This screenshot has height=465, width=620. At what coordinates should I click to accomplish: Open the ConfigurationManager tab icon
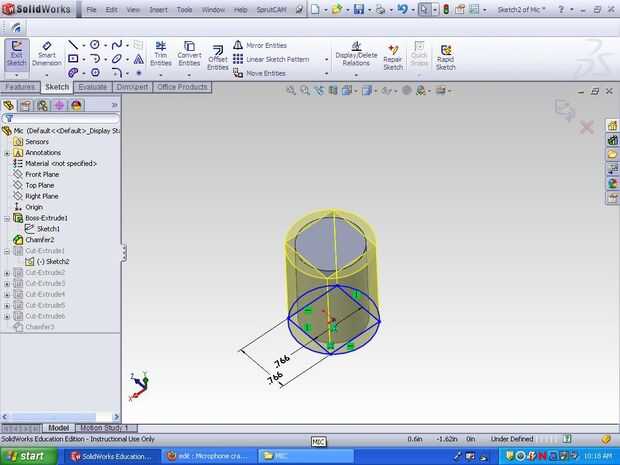43,105
